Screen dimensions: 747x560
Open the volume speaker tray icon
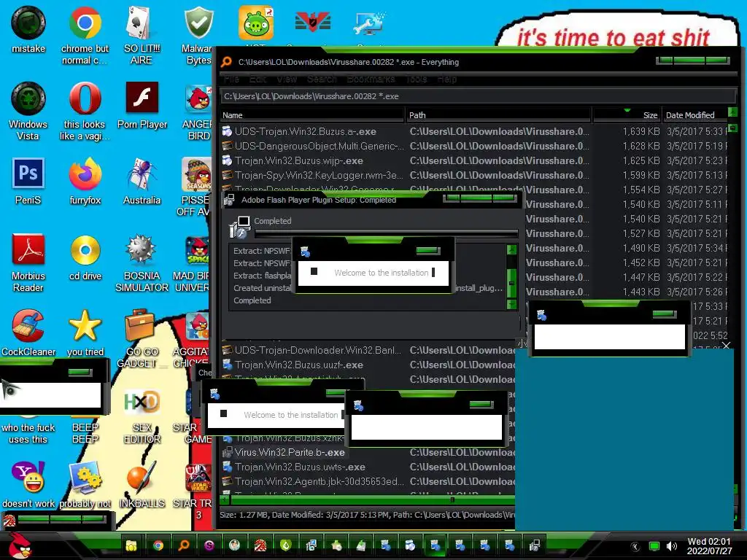(x=672, y=547)
